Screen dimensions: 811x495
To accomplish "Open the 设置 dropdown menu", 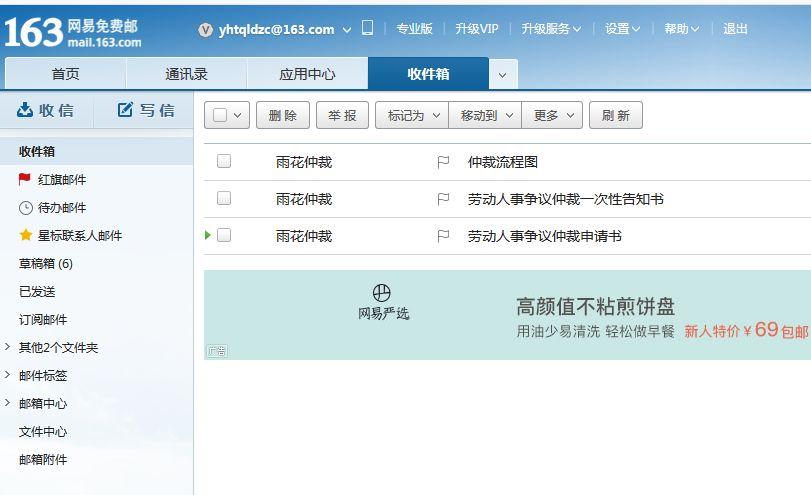I will coord(622,29).
